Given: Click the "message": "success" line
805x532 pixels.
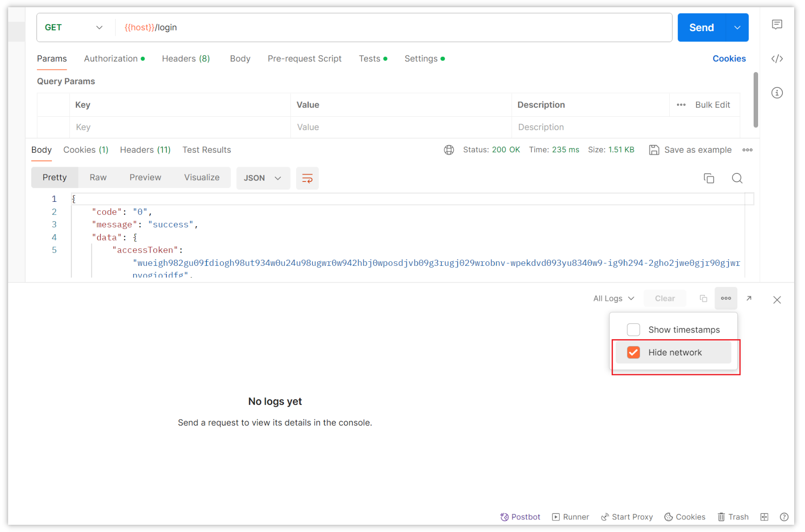Looking at the screenshot, I should [x=145, y=225].
